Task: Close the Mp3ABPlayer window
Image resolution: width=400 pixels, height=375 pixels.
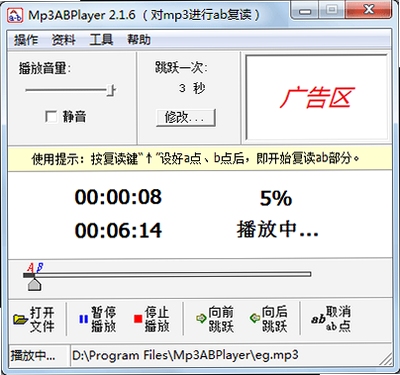Action: [x=369, y=10]
